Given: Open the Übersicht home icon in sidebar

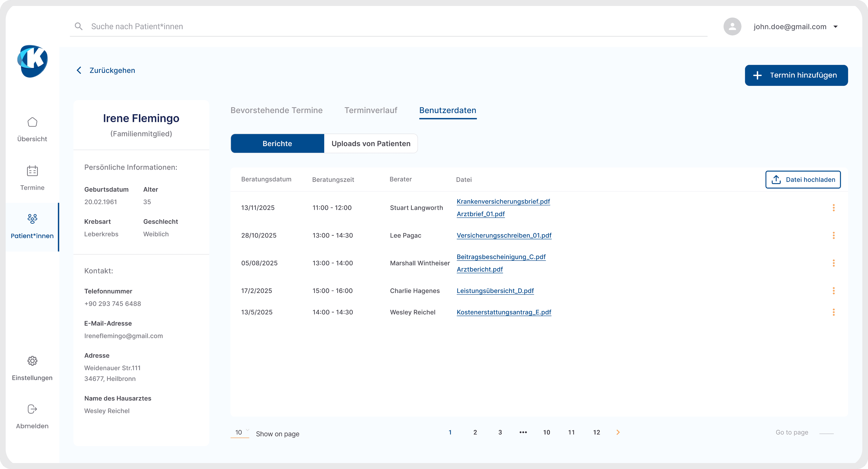Looking at the screenshot, I should [32, 122].
